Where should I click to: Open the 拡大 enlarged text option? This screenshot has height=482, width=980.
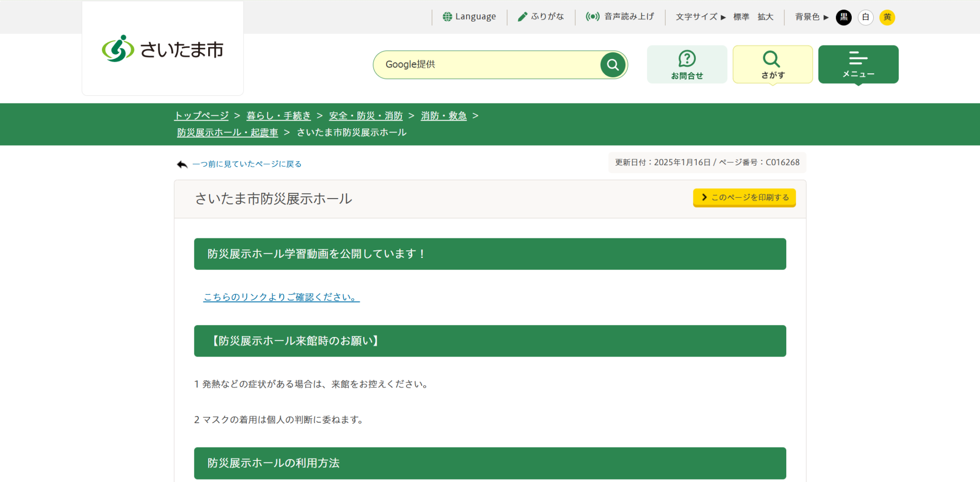(x=766, y=16)
